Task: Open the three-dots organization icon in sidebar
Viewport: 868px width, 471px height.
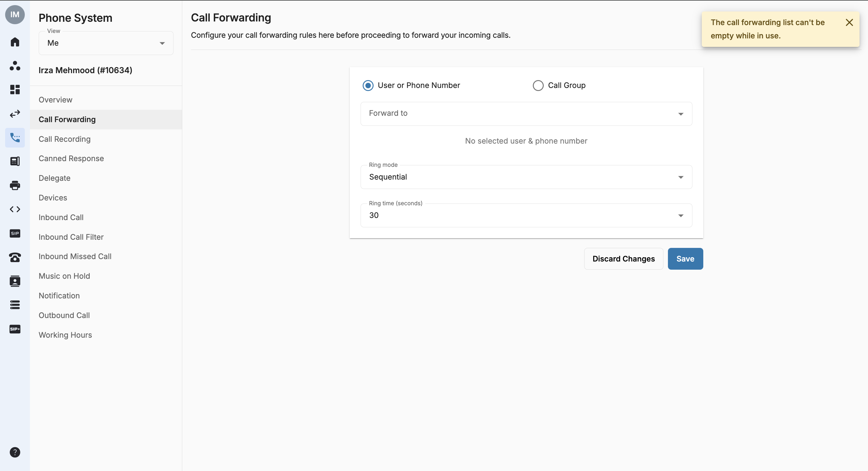Action: pyautogui.click(x=15, y=66)
